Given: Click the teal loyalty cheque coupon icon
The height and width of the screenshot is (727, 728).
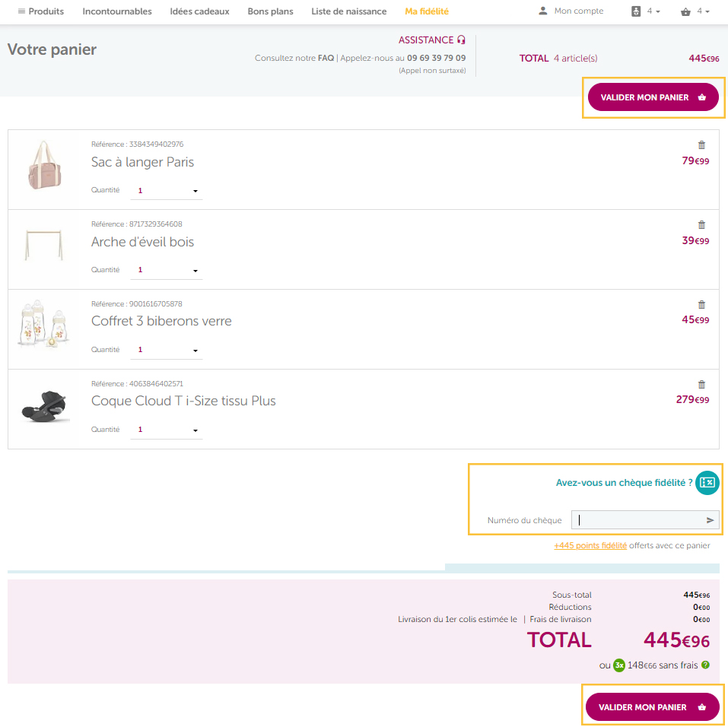Looking at the screenshot, I should click(x=707, y=483).
